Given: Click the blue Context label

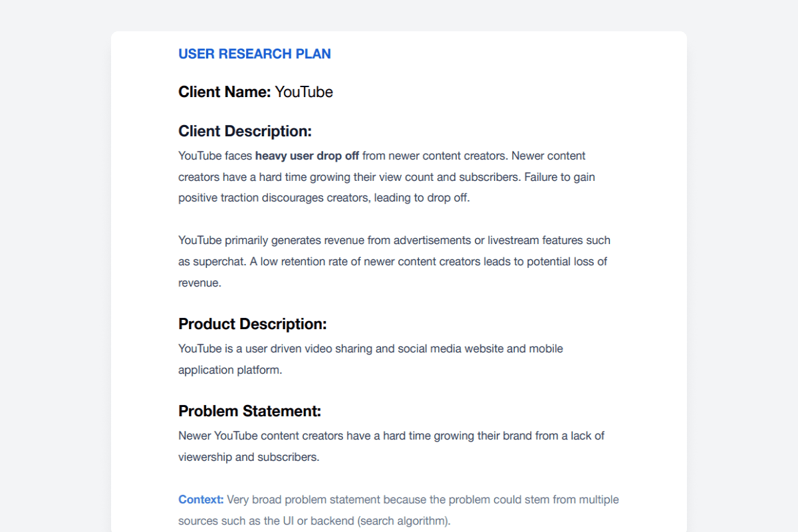Looking at the screenshot, I should pos(201,499).
